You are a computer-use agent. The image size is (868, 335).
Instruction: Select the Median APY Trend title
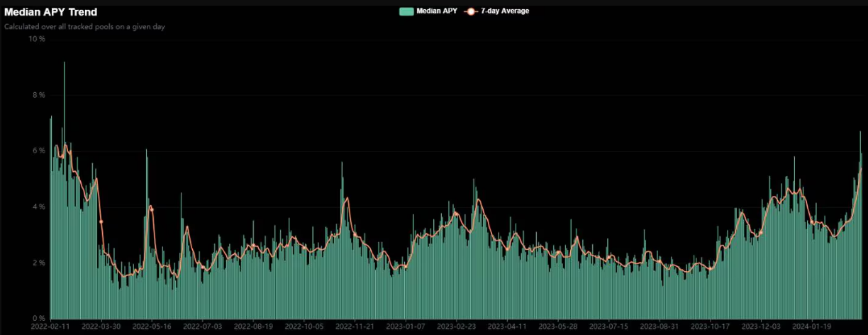(x=51, y=12)
